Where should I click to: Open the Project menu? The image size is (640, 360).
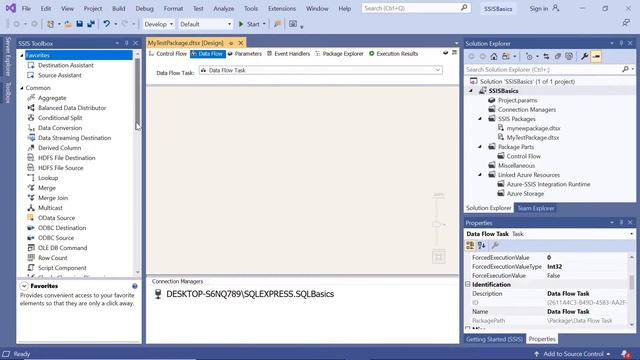93,8
